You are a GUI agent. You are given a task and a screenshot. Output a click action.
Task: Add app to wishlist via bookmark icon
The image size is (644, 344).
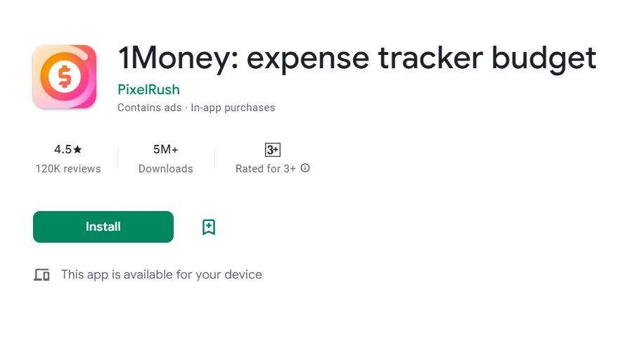pyautogui.click(x=209, y=227)
